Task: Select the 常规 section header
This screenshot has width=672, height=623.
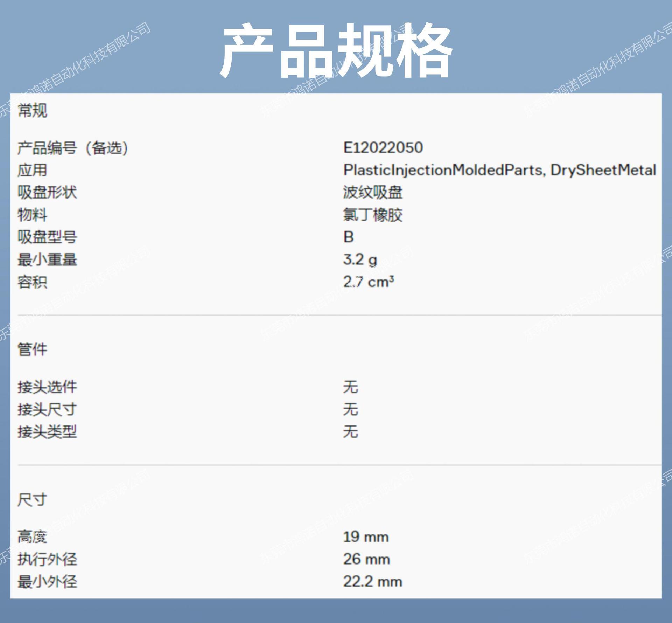Action: (x=32, y=111)
